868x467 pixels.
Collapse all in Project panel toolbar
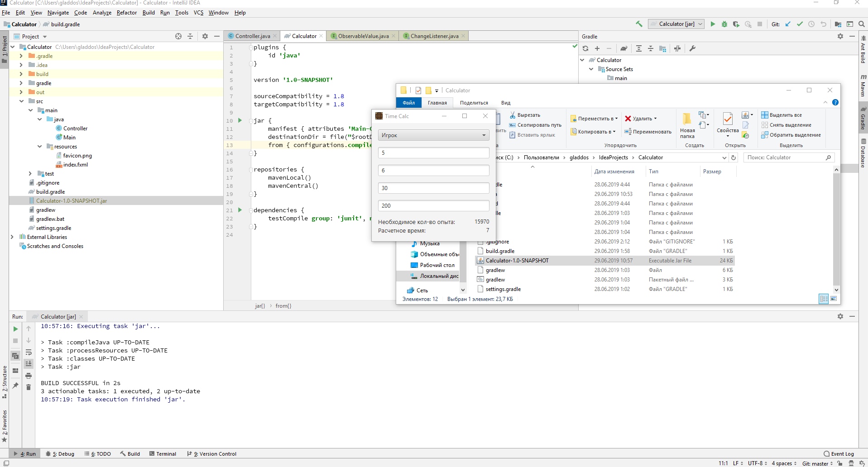pos(190,36)
